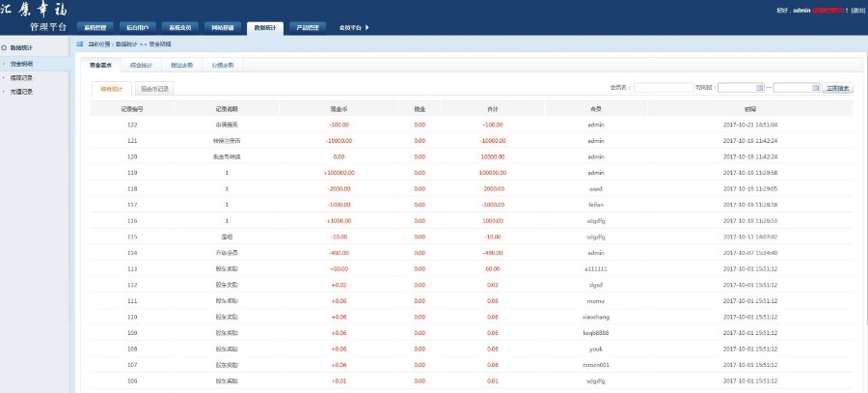Go to the 会员平台 link
The height and width of the screenshot is (393, 868).
tap(350, 28)
